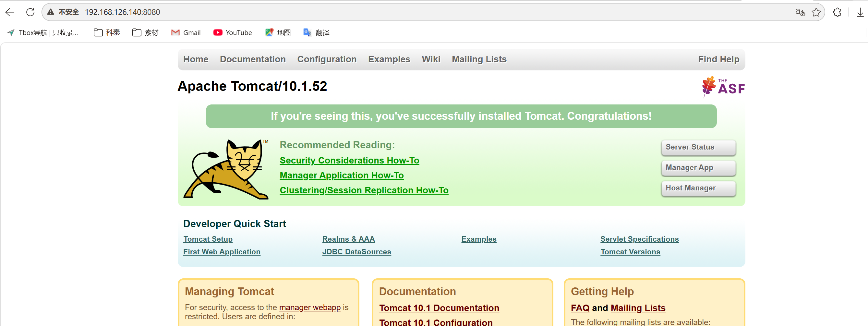The height and width of the screenshot is (326, 868).
Task: Open the Tomcat 10.1 Documentation link
Action: (439, 308)
